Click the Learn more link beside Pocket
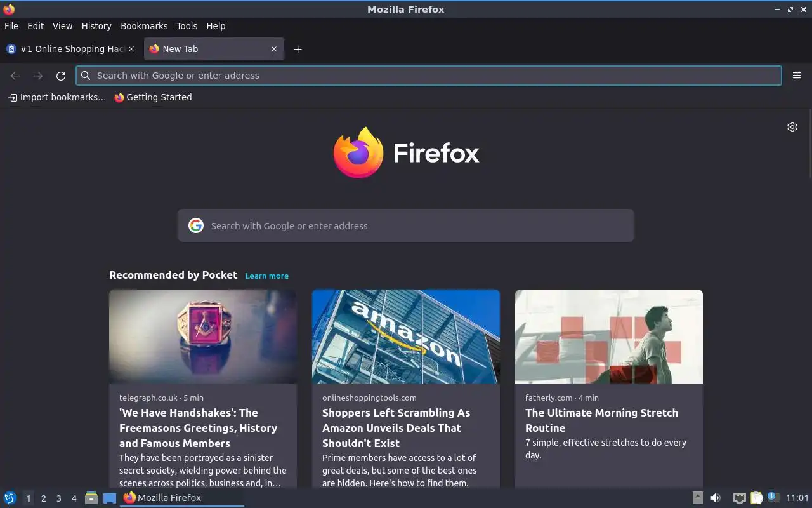 (x=267, y=276)
